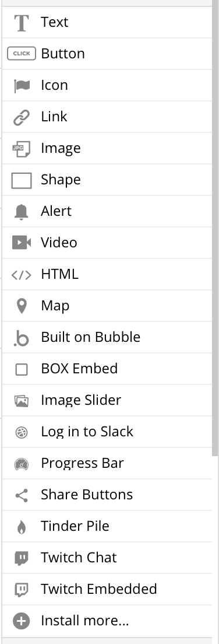
Task: Select the JPG Image element icon
Action: click(x=22, y=148)
